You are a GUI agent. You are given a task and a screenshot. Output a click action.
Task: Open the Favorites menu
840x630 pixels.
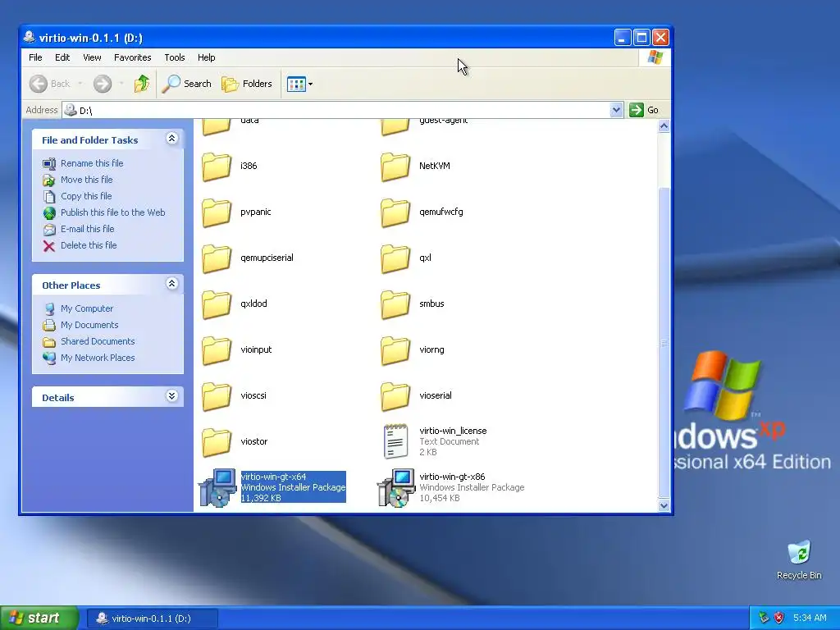(x=132, y=57)
